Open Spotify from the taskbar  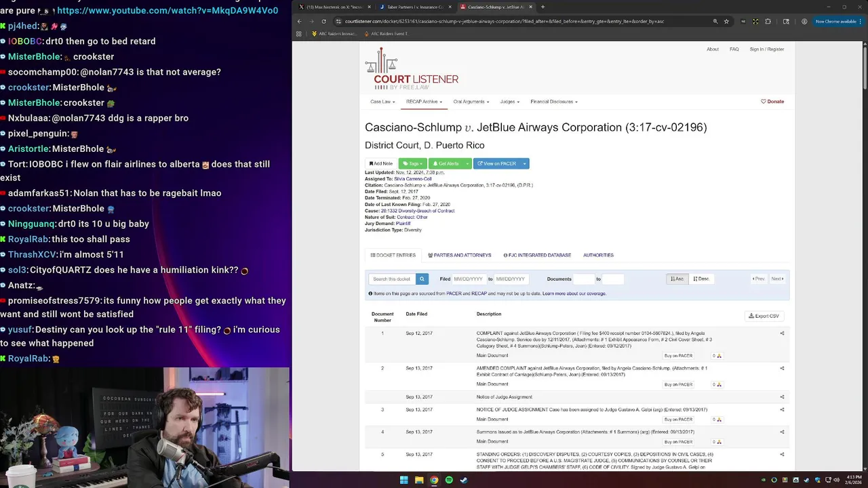click(x=449, y=480)
